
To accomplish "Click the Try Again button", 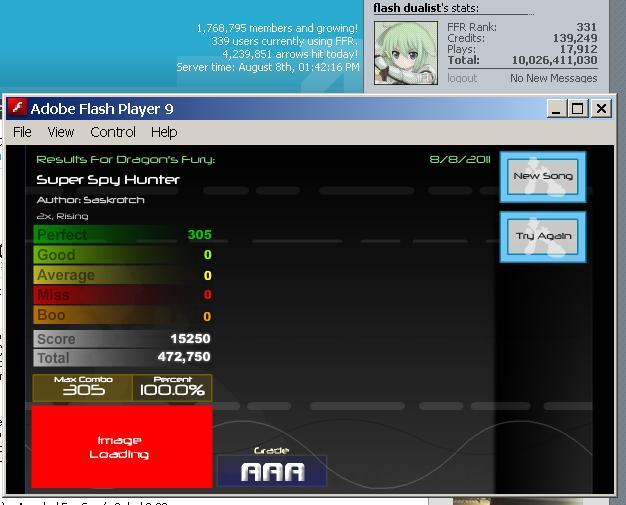I will [543, 237].
